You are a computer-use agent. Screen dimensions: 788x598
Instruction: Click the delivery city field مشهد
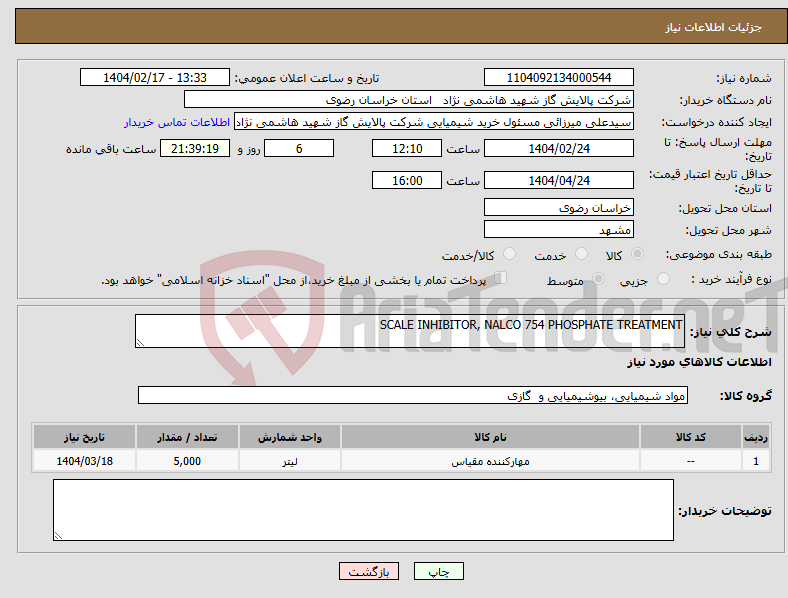[558, 230]
